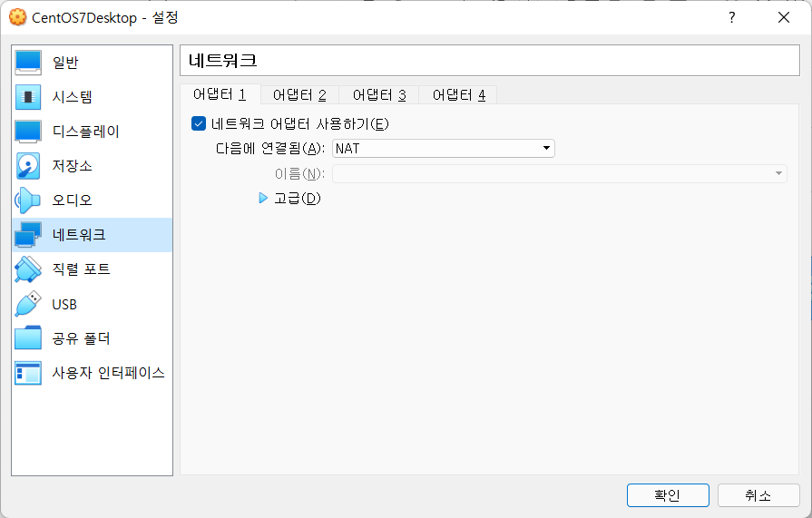Click the 공유 폴더 folder icon
Image resolution: width=812 pixels, height=518 pixels.
(x=28, y=338)
